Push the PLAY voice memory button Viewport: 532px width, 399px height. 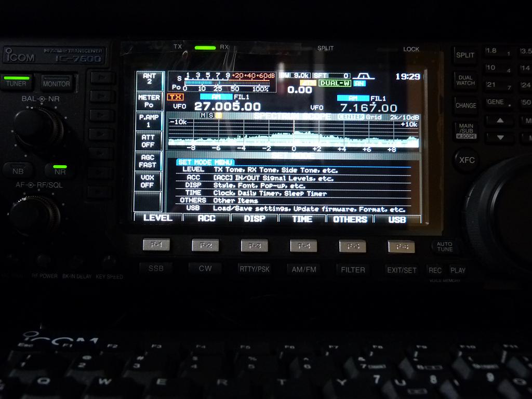click(458, 271)
